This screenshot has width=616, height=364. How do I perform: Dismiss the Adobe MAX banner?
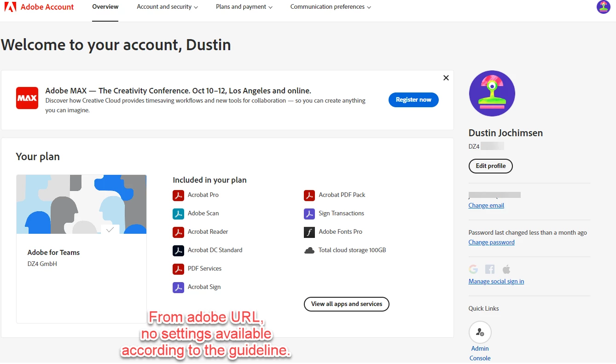point(446,78)
